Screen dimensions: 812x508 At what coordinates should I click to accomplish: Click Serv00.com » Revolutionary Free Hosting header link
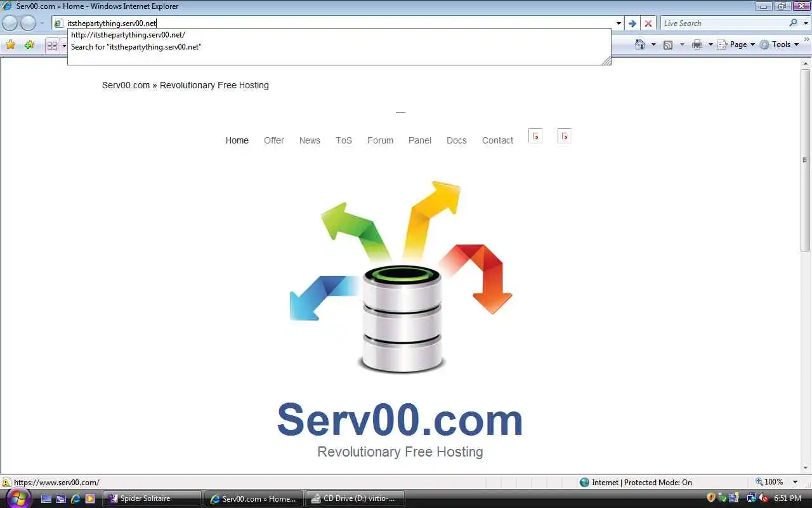(185, 85)
